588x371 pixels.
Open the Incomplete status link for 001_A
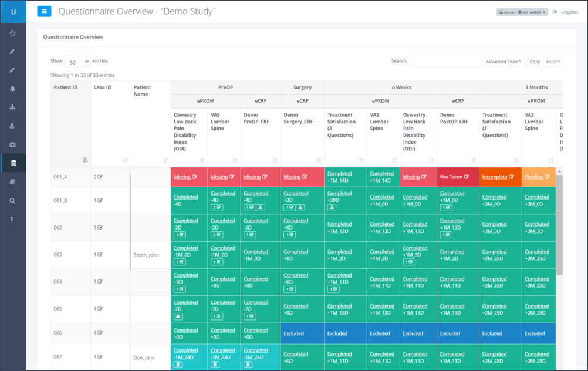494,177
